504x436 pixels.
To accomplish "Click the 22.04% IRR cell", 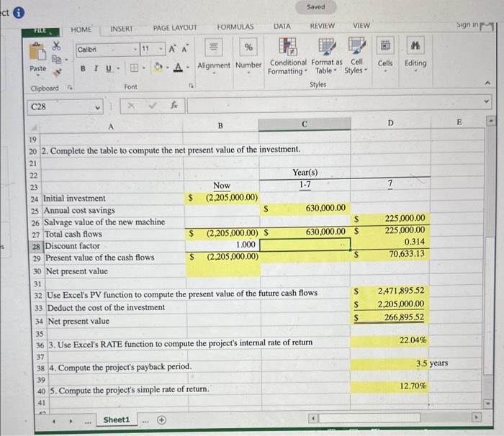I will coord(390,340).
